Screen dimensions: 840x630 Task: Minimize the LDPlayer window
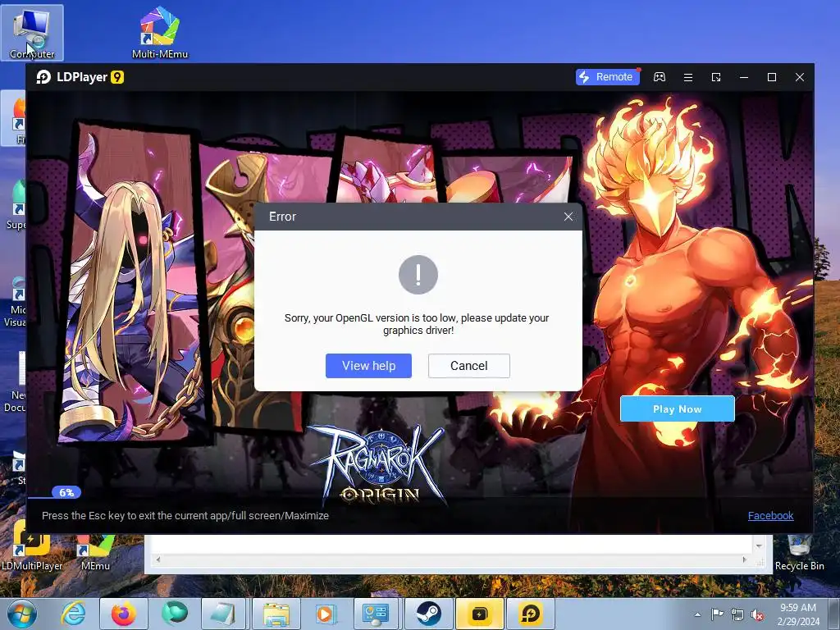click(x=744, y=78)
